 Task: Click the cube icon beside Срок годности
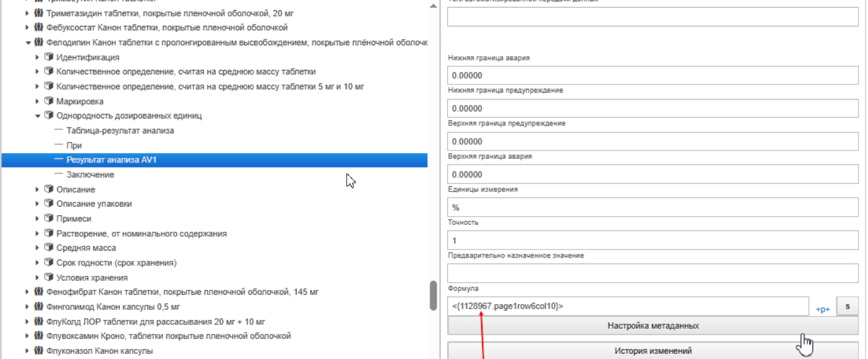tap(49, 263)
